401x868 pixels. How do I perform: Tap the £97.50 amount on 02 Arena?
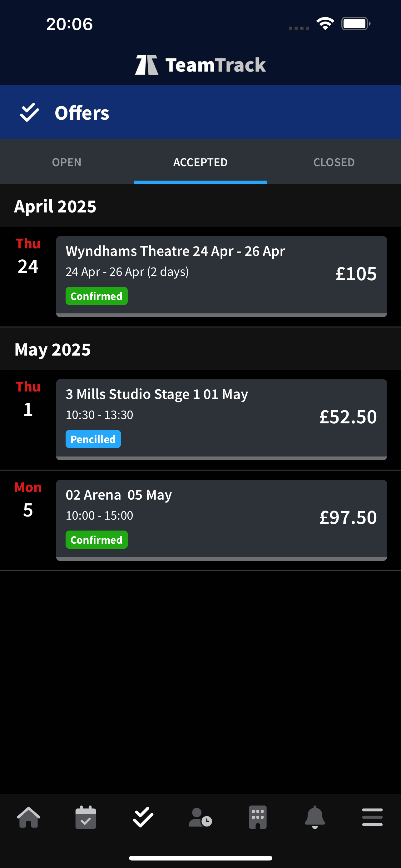pos(348,517)
